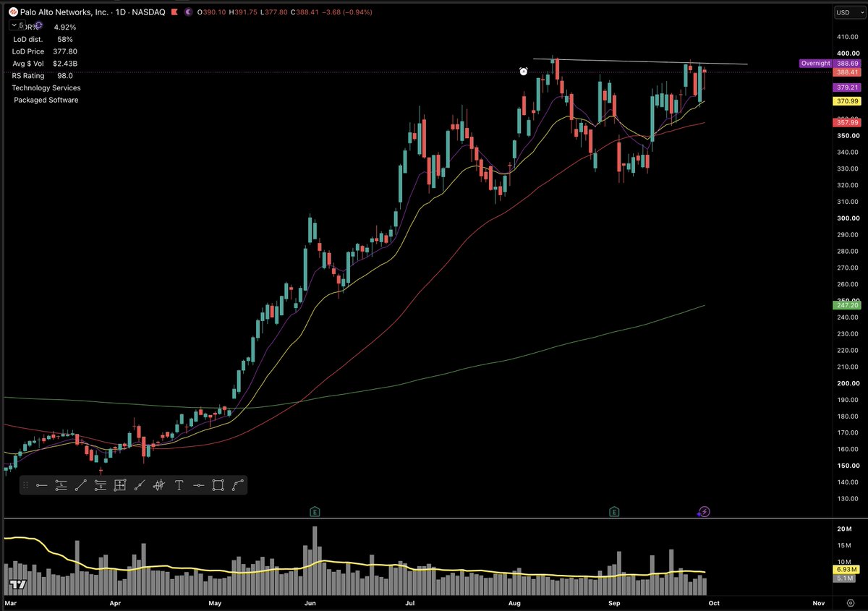Click the purple lightning bolt event marker
Screen dimensions: 868x611
pos(705,511)
